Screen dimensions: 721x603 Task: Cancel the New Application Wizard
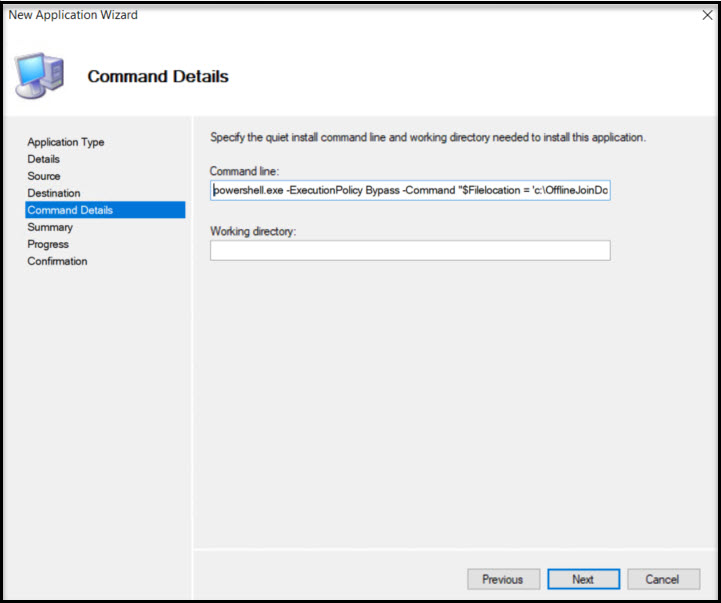pos(663,579)
